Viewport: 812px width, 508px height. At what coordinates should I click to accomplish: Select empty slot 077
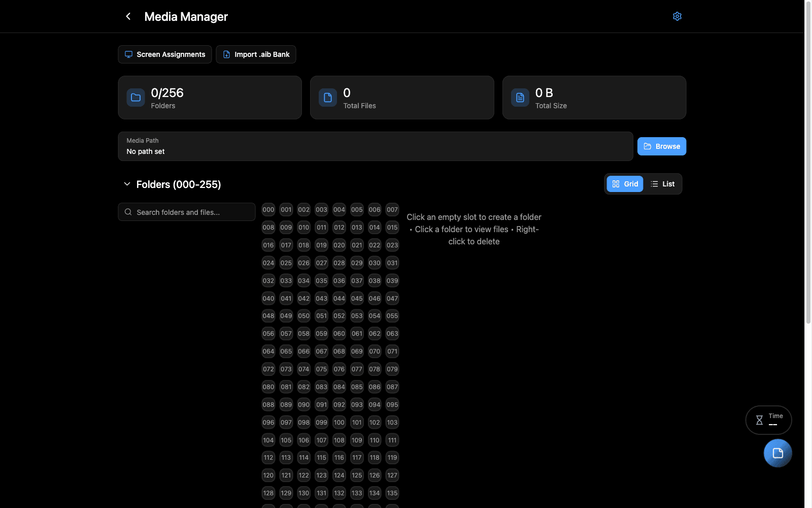[357, 369]
